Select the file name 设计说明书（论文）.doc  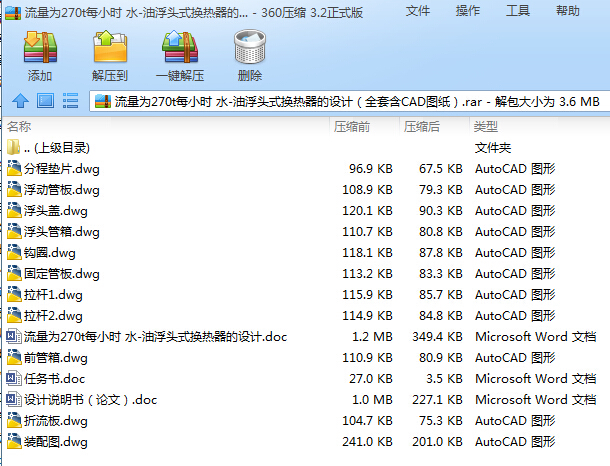coord(91,400)
